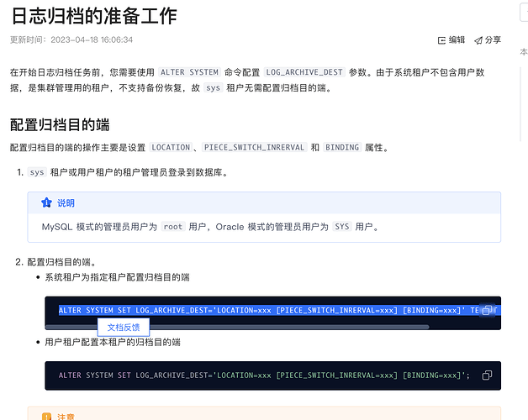This screenshot has width=528, height=420.
Task: Click the update time 2023-04-18 16:06:34
Action: [x=92, y=39]
